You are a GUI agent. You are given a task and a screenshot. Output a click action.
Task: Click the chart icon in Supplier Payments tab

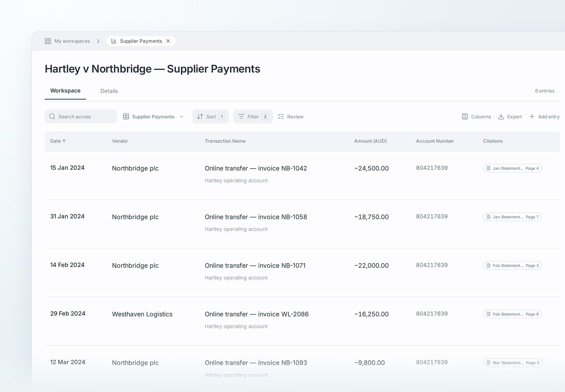click(114, 41)
